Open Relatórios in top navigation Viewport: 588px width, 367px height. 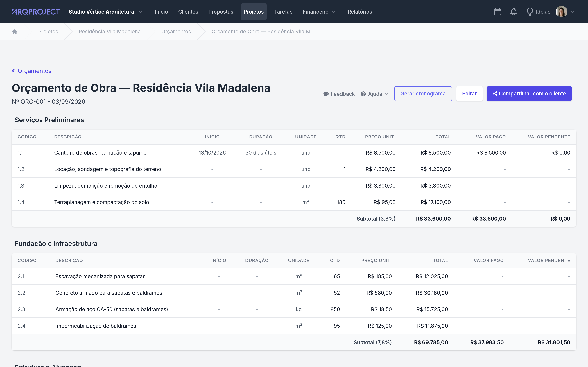click(360, 12)
